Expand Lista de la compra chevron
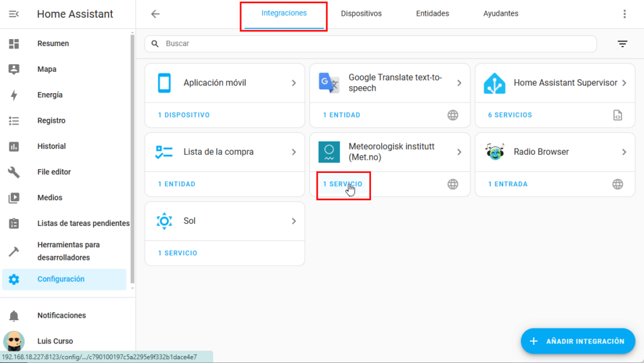Image resolution: width=644 pixels, height=363 pixels. pyautogui.click(x=294, y=152)
